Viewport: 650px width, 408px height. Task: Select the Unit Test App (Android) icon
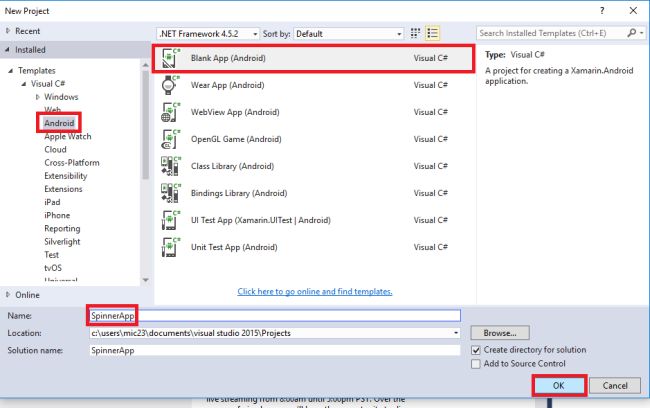(x=171, y=247)
